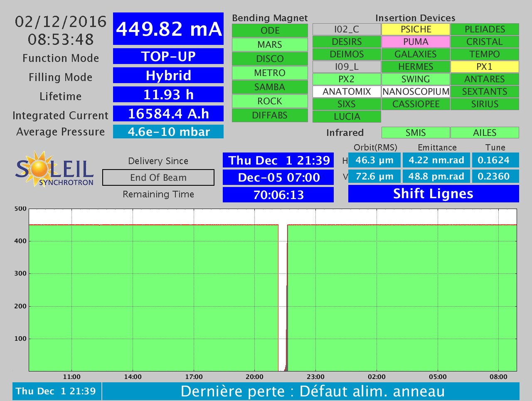The height and width of the screenshot is (401, 532).
Task: Click the NANOSCOPIUM beamline box
Action: pos(416,91)
